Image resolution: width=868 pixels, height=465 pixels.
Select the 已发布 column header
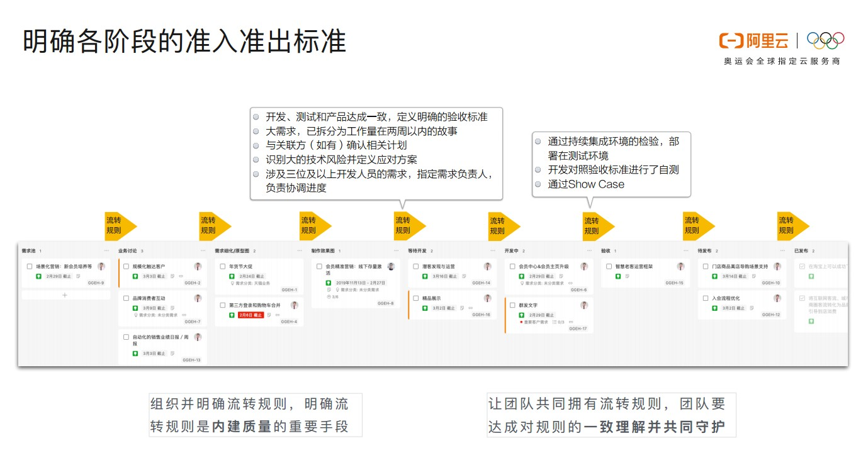[801, 250]
